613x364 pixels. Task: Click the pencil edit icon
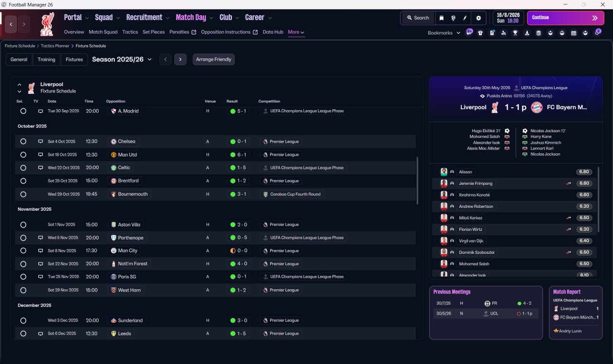(x=465, y=18)
